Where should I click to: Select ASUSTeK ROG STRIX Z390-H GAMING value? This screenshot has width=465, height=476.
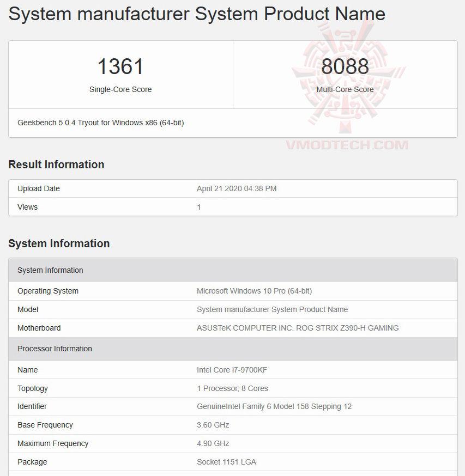click(x=298, y=328)
